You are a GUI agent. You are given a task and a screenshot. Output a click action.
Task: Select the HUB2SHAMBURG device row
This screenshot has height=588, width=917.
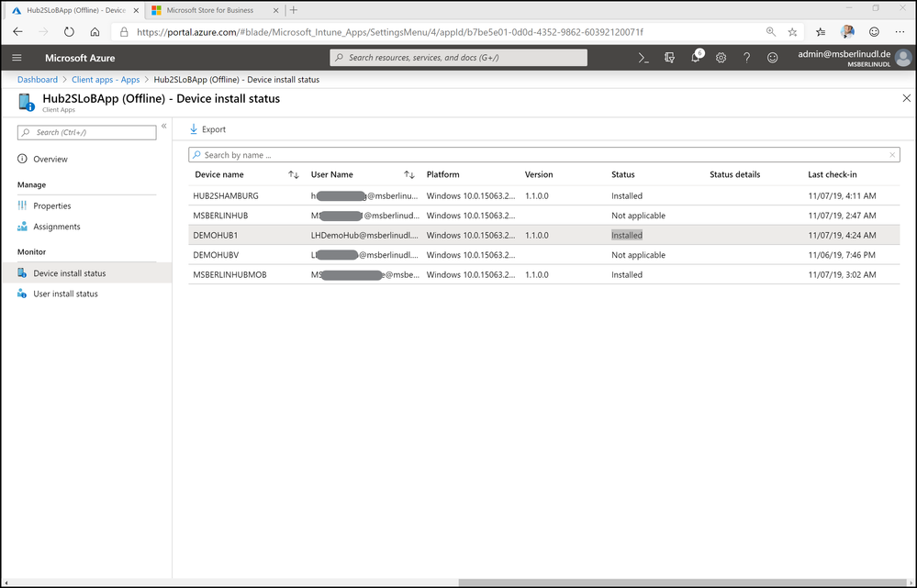[x=544, y=195]
